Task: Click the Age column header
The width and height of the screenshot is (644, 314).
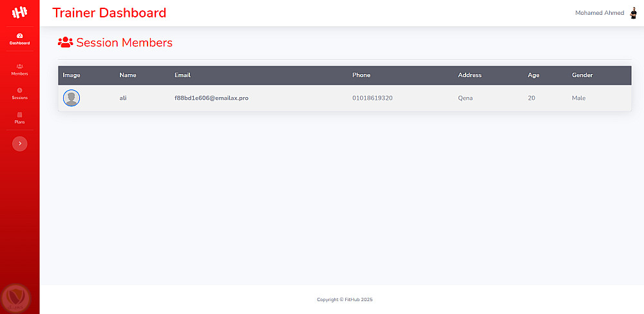Action: (x=533, y=75)
